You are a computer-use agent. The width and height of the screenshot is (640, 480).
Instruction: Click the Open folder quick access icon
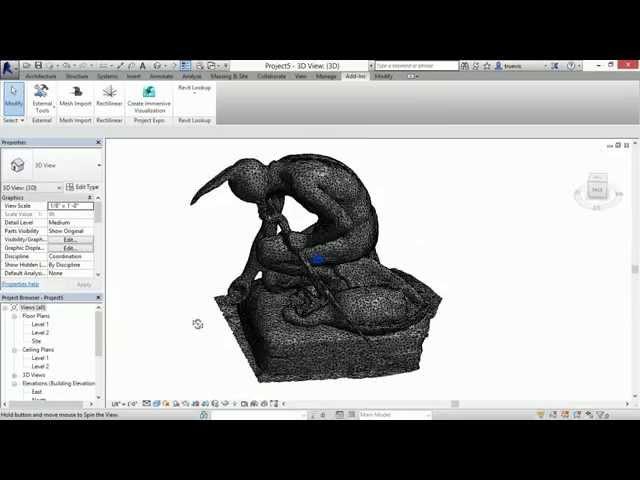coord(27,66)
